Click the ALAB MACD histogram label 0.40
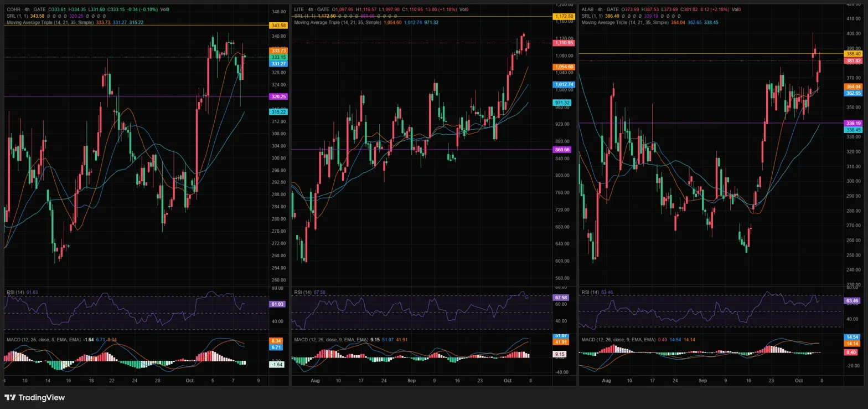 pos(851,352)
